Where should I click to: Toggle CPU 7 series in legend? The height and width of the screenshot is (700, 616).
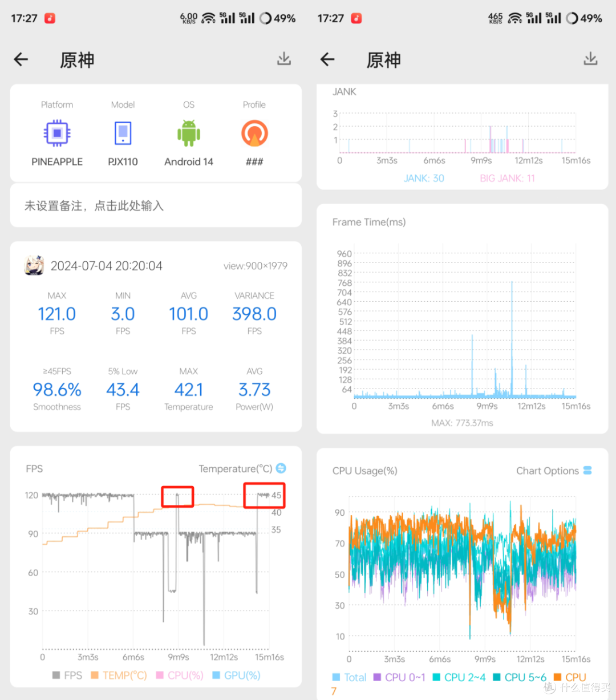click(570, 678)
